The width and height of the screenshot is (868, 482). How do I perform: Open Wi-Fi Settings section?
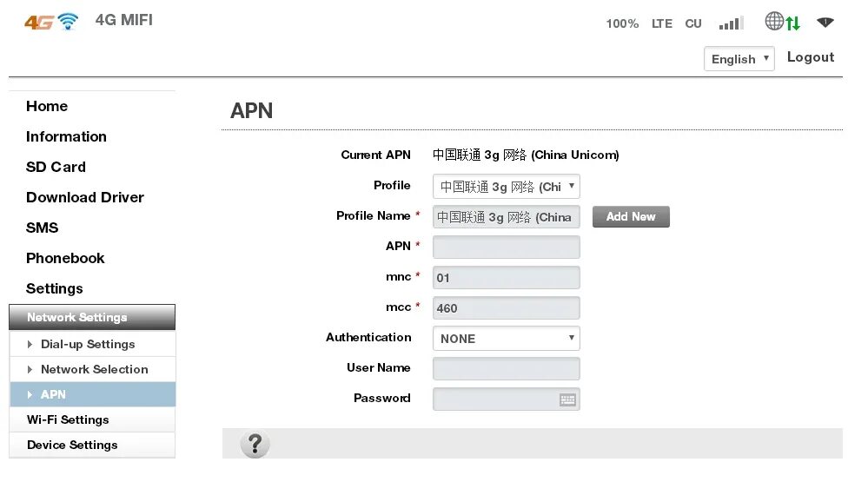[92, 419]
